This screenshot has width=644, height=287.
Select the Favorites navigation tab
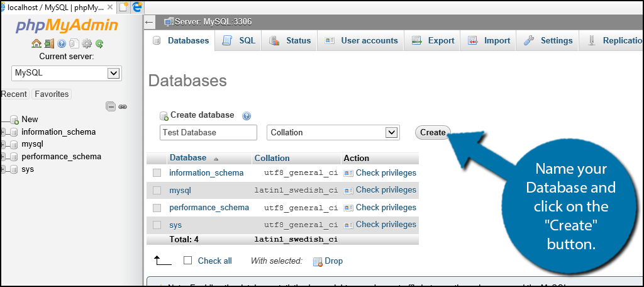click(52, 94)
